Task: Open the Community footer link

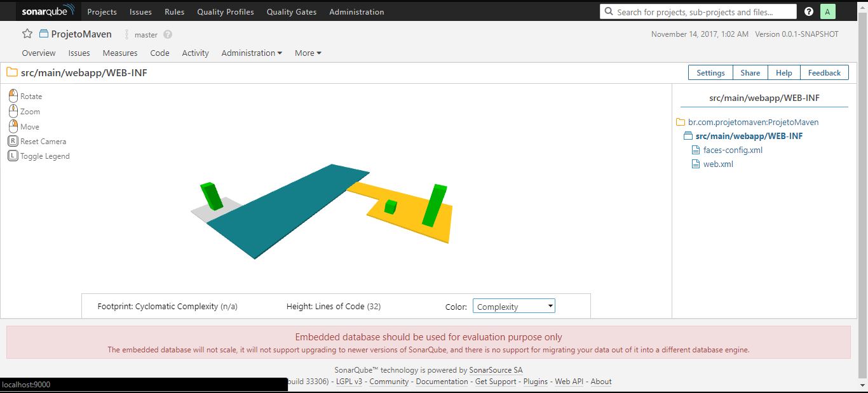Action: (x=389, y=382)
